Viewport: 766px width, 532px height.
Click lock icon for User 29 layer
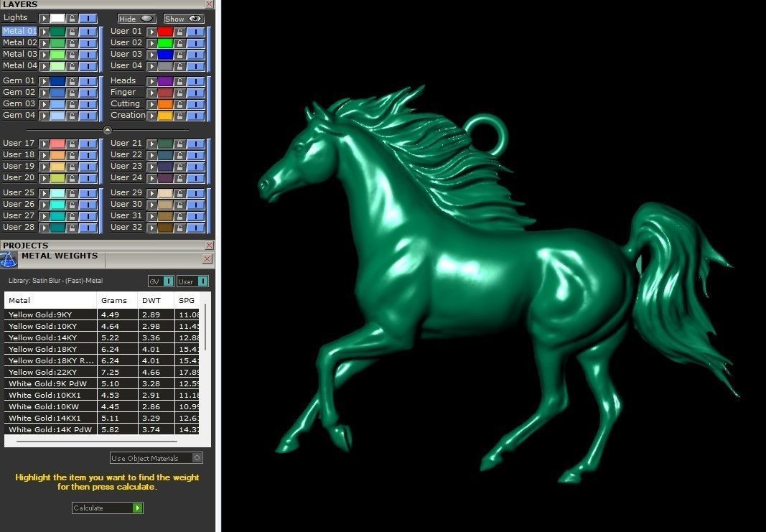[x=179, y=193]
